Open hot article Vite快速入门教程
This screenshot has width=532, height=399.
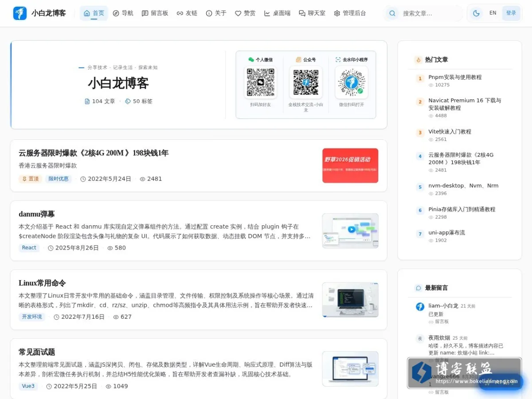click(x=450, y=132)
